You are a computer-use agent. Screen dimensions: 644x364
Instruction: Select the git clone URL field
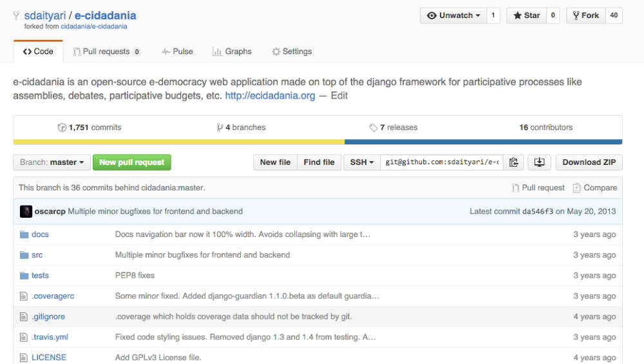[x=442, y=162]
